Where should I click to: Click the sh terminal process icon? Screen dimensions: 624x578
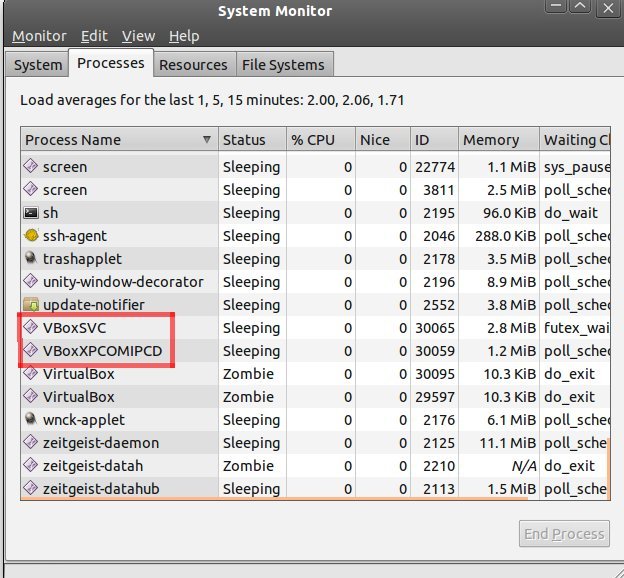click(x=31, y=213)
